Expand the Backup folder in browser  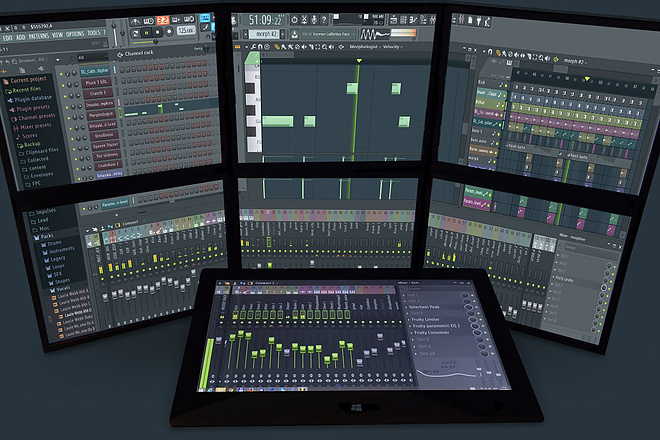coord(28,144)
